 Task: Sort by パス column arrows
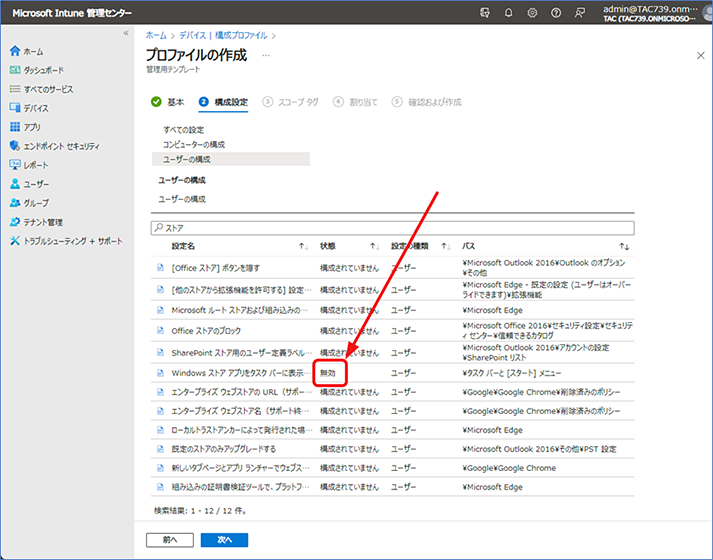[x=624, y=246]
